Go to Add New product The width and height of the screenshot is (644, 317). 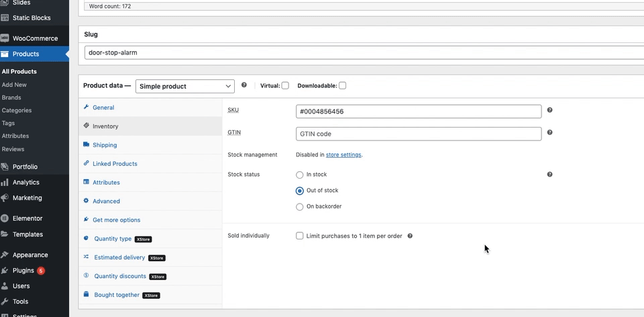click(14, 85)
